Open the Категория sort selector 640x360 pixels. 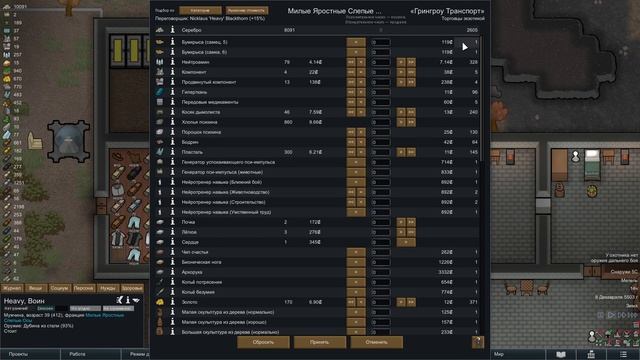[200, 10]
